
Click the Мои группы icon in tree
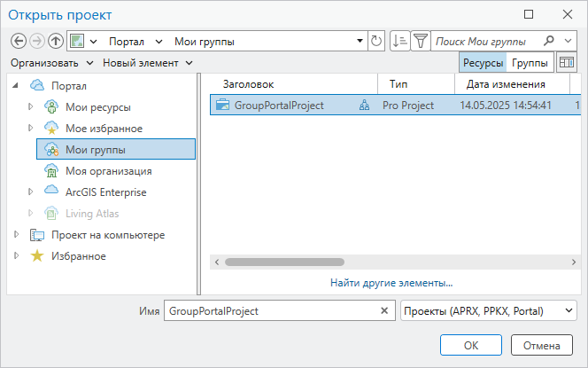coord(51,149)
